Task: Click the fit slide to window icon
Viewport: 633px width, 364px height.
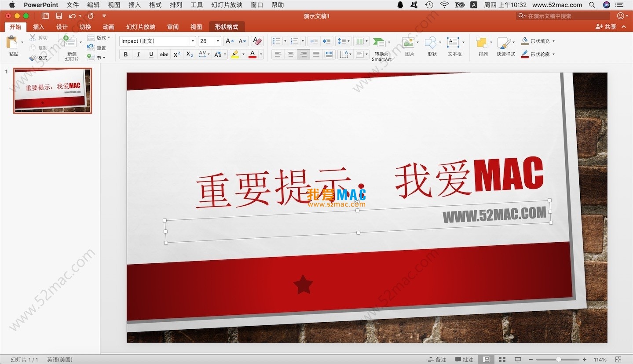Action: pyautogui.click(x=618, y=360)
